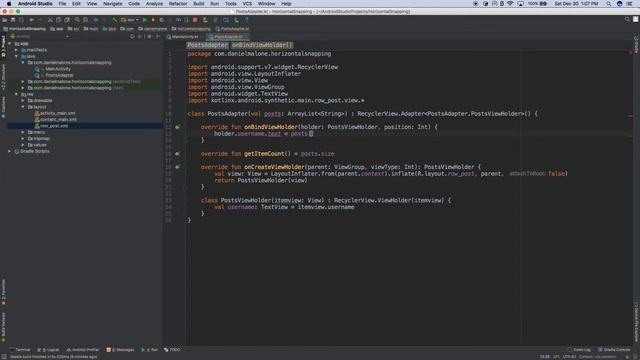Image resolution: width=640 pixels, height=360 pixels.
Task: Open the Messages tool window
Action: coord(120,350)
